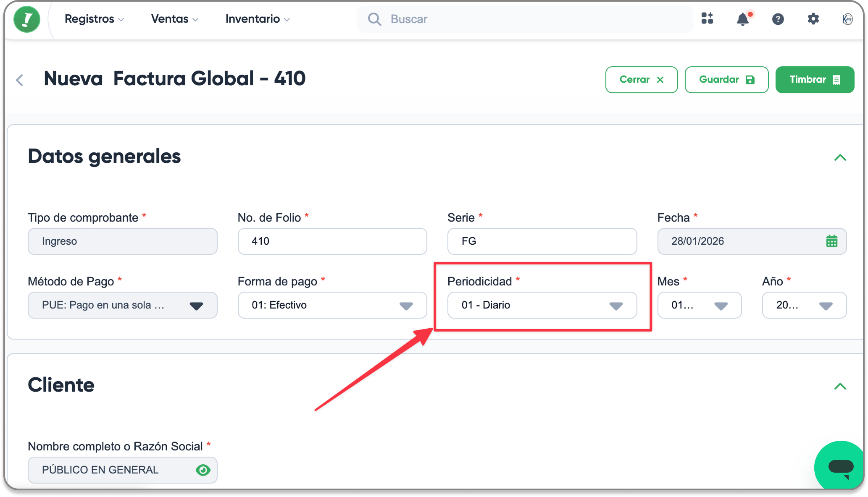Open the green chat bubble widget
This screenshot has width=868, height=497.
point(840,465)
